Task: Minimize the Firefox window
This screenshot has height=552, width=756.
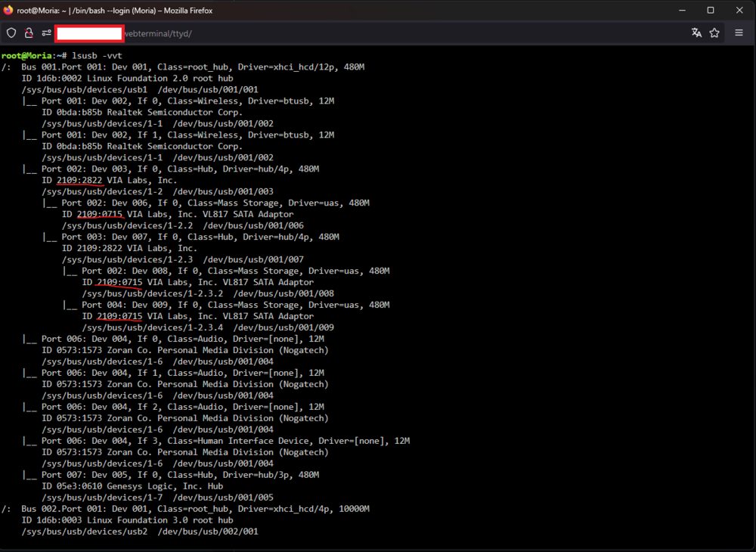Action: (x=682, y=10)
